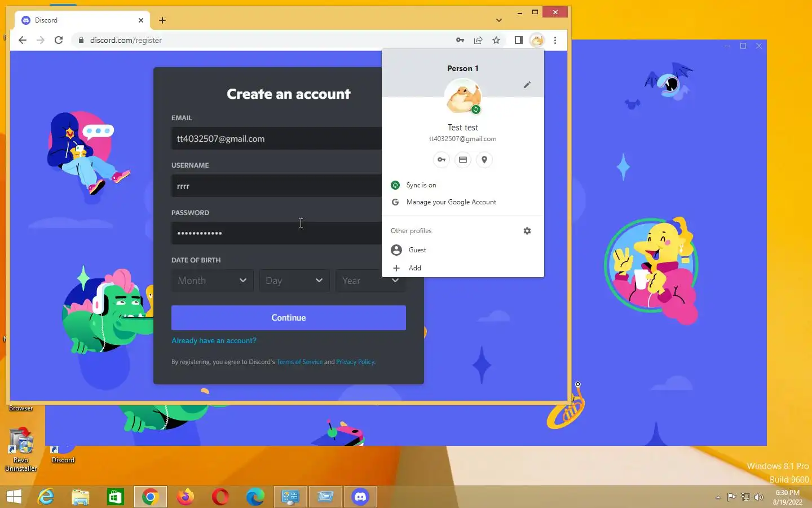Bookmark this page with the star icon
This screenshot has height=508, width=812.
coord(496,40)
